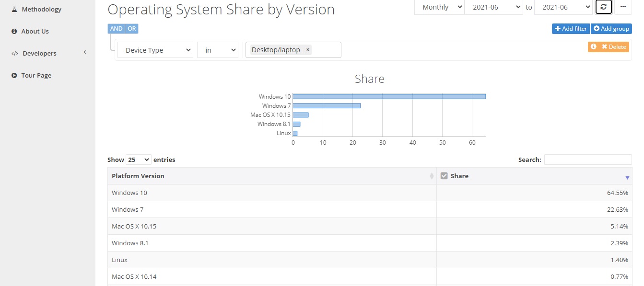The image size is (644, 286).
Task: Select the OR filter operator
Action: (x=132, y=29)
